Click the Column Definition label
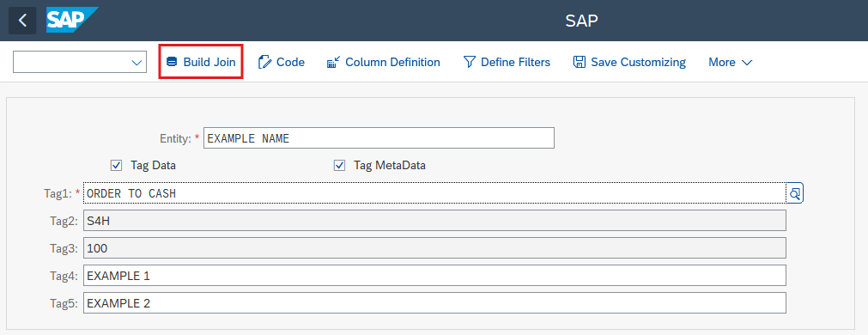The height and width of the screenshot is (335, 868). [x=392, y=62]
